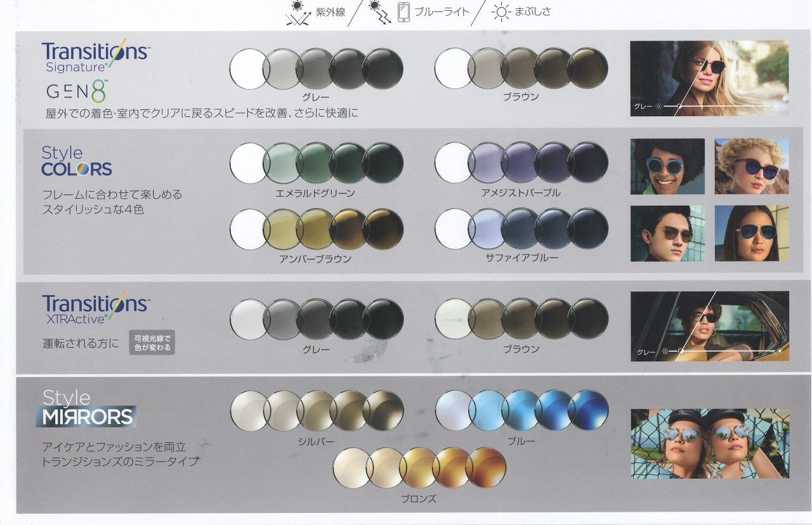Click the ブラウン label under Signature GEN8 lenses

coord(521,96)
